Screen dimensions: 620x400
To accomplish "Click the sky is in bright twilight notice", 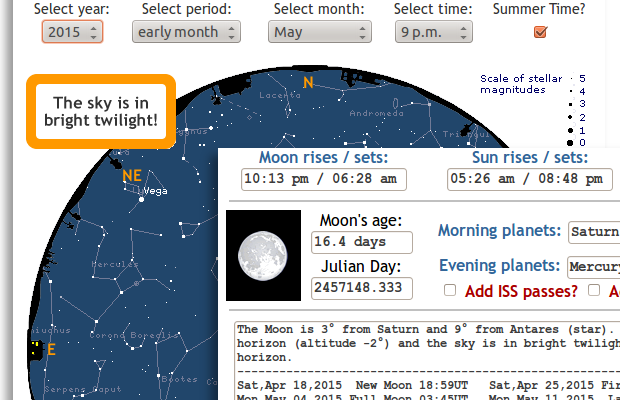I will coord(101,111).
